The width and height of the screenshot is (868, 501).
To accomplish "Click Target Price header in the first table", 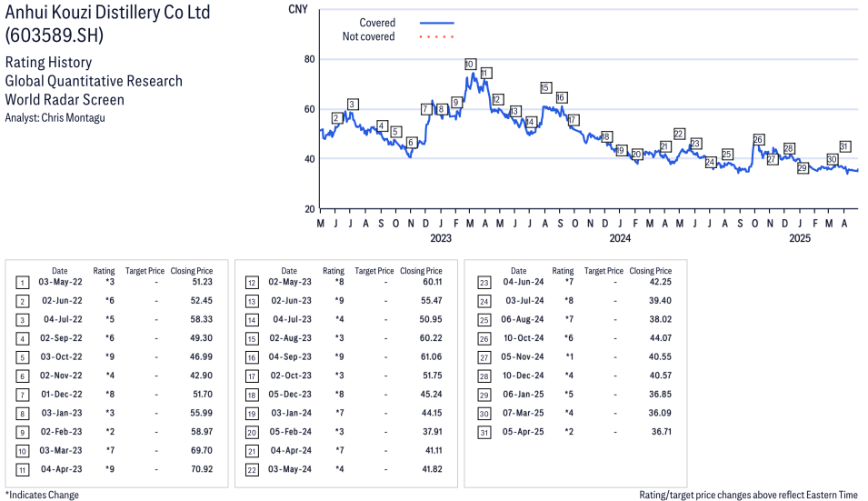I will click(145, 271).
